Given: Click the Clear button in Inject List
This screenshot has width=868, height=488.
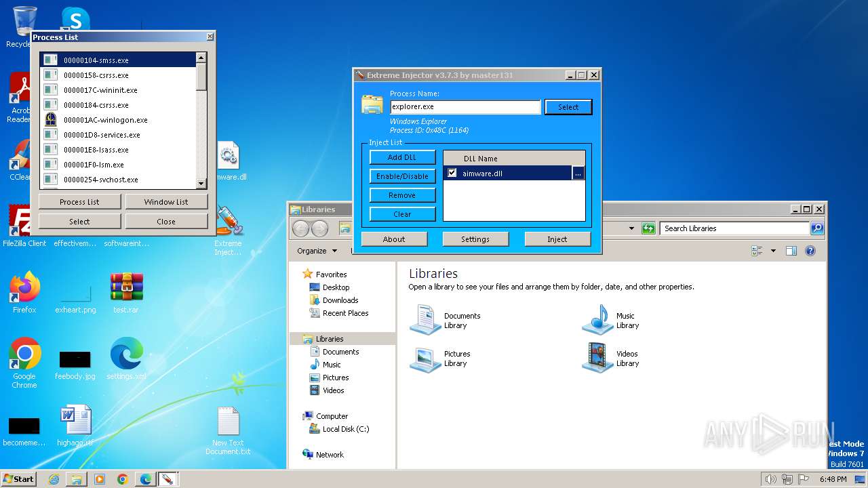Looking at the screenshot, I should 402,214.
